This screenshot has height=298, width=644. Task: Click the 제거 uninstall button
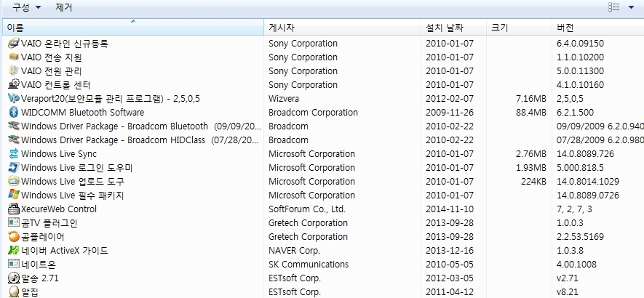click(64, 7)
